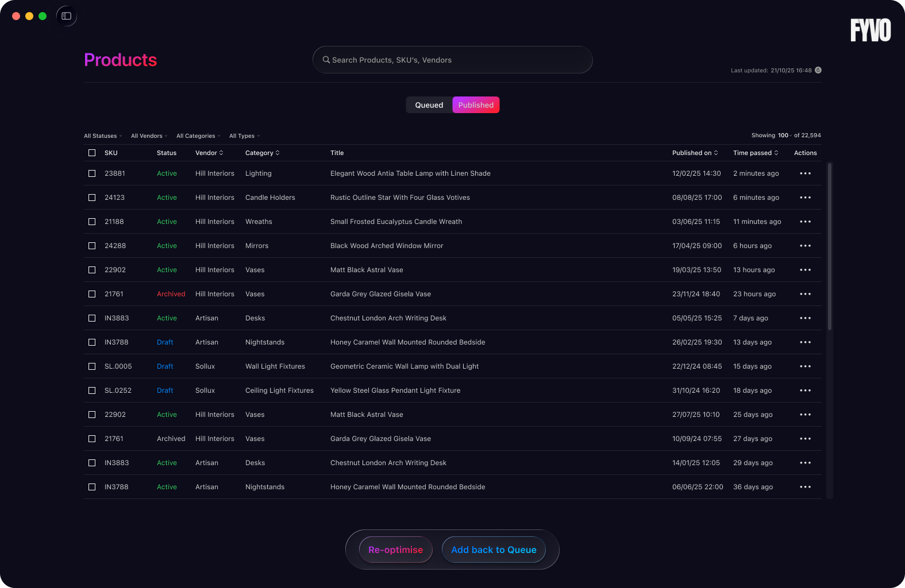Select the Published tab
This screenshot has height=588, width=905.
click(476, 105)
